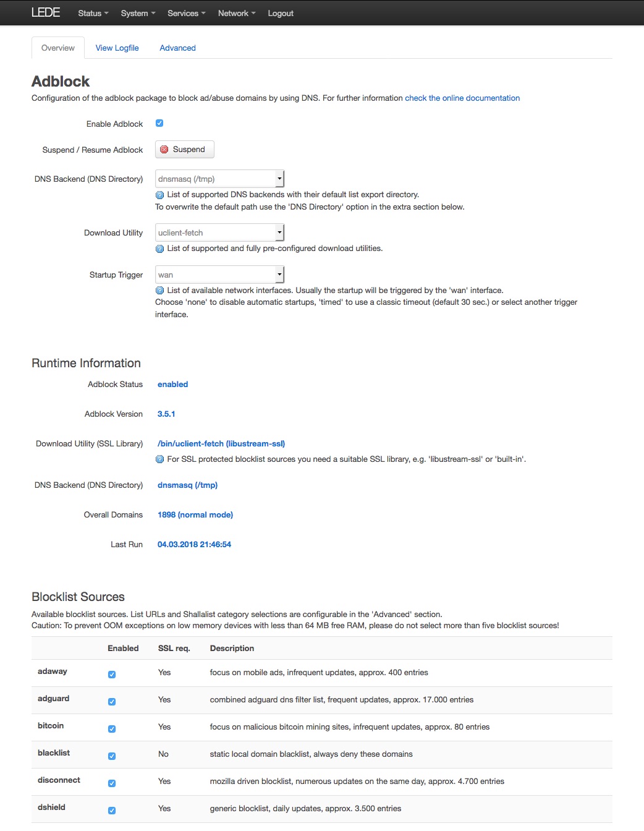Open the online documentation link

pos(462,98)
